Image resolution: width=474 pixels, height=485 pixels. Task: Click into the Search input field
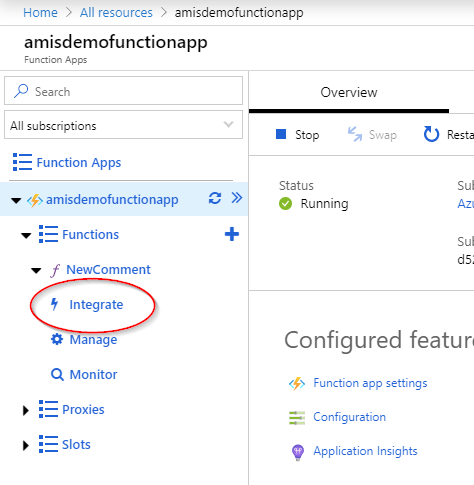click(x=123, y=91)
